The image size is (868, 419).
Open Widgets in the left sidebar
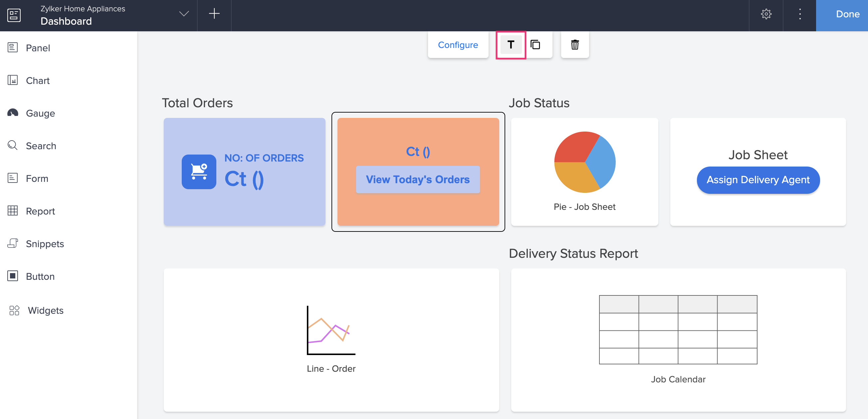[46, 310]
